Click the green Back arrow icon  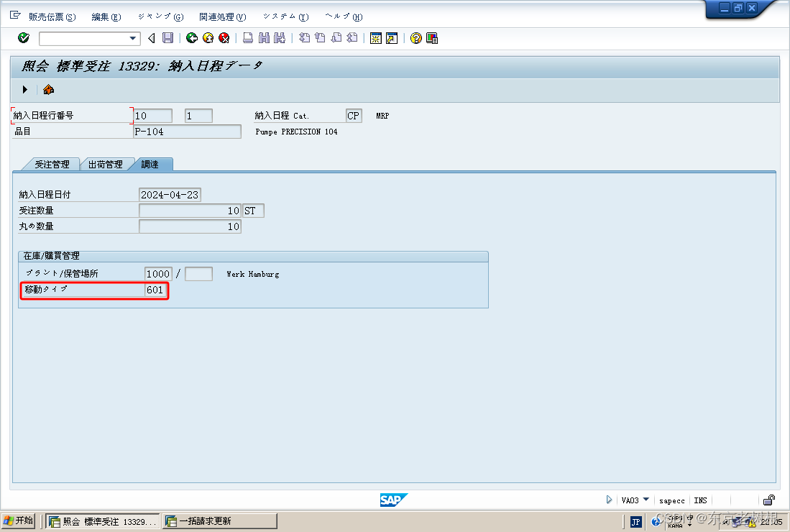[x=191, y=38]
